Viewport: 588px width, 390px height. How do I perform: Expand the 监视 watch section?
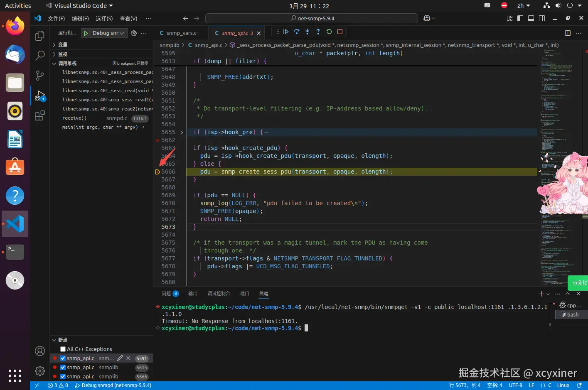[63, 54]
